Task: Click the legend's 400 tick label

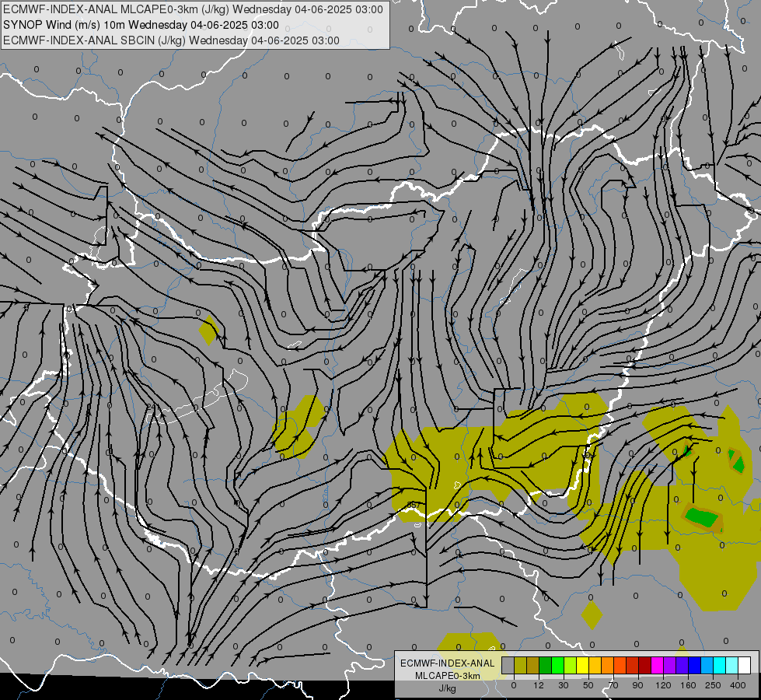Action: [738, 685]
